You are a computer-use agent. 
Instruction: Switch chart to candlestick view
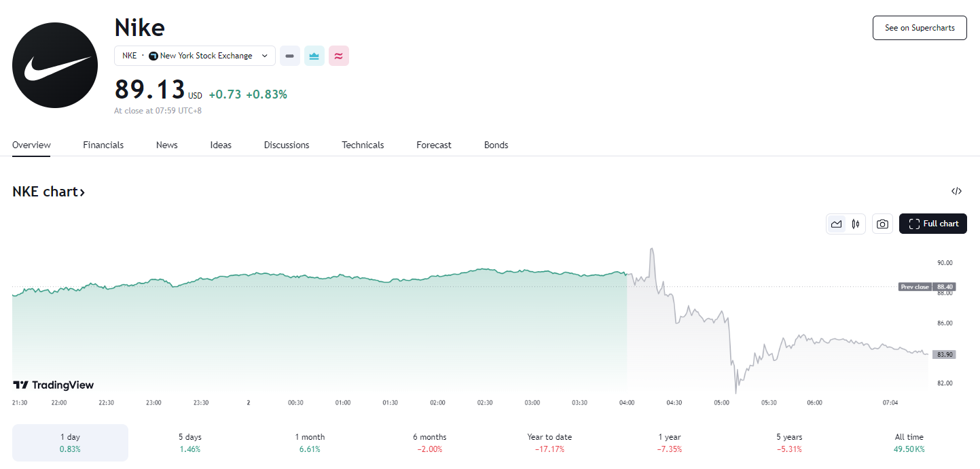click(855, 223)
